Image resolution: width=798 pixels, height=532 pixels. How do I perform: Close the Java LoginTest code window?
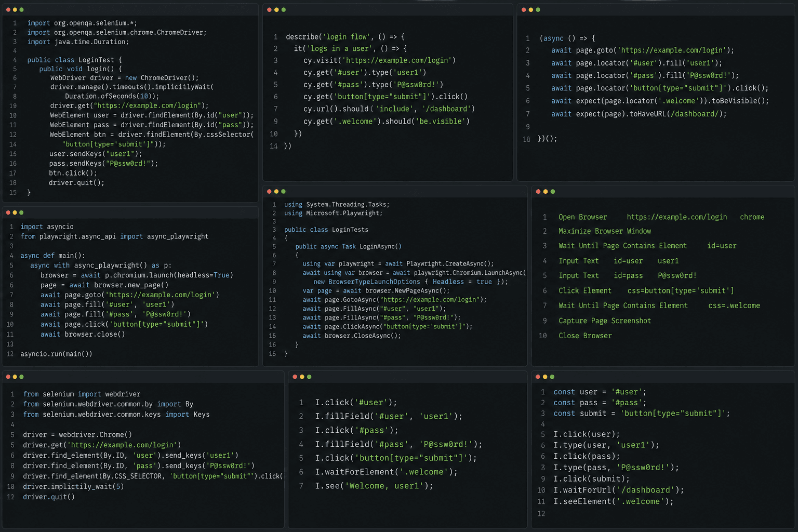(8, 10)
